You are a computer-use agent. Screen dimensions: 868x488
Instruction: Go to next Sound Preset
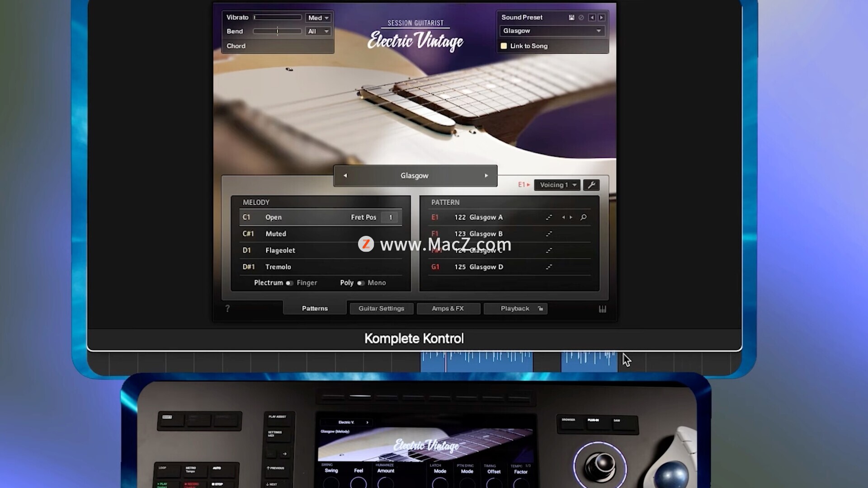[x=602, y=18]
